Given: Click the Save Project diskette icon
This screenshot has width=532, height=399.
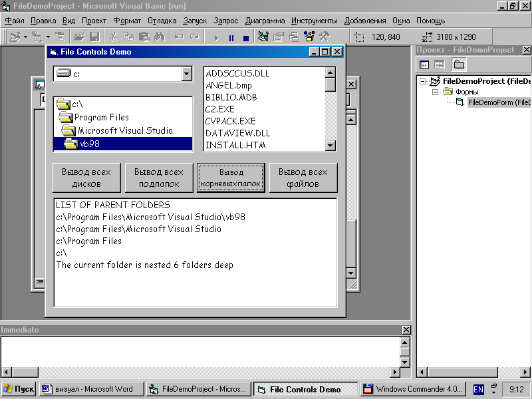Looking at the screenshot, I should [x=94, y=37].
